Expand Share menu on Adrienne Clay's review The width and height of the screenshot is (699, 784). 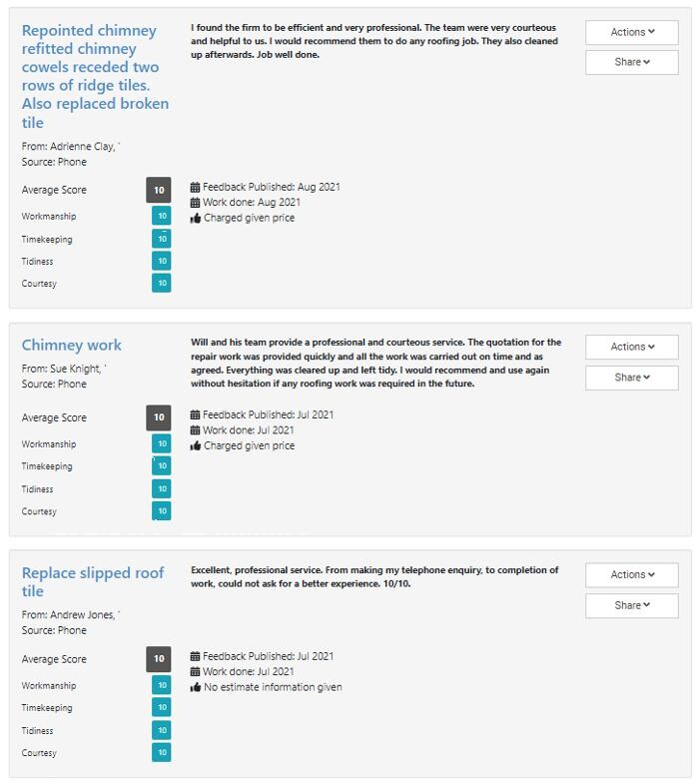631,62
